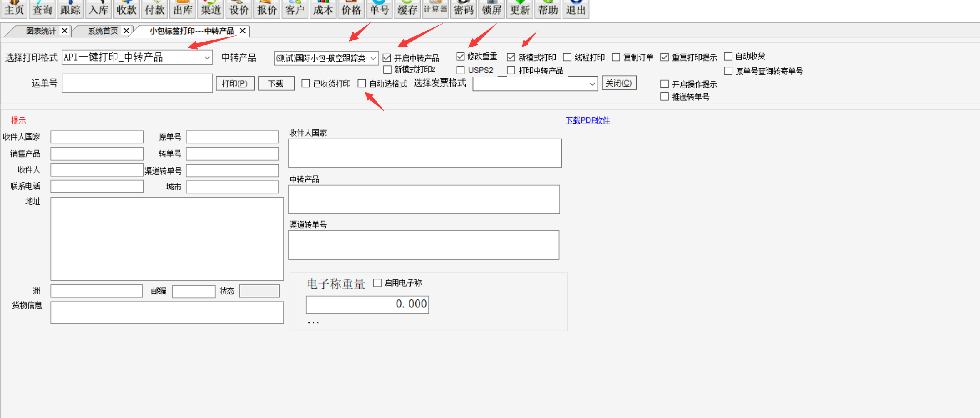Expand the 选择打印格式 dropdown
Image resolution: width=980 pixels, height=418 pixels.
tap(207, 58)
